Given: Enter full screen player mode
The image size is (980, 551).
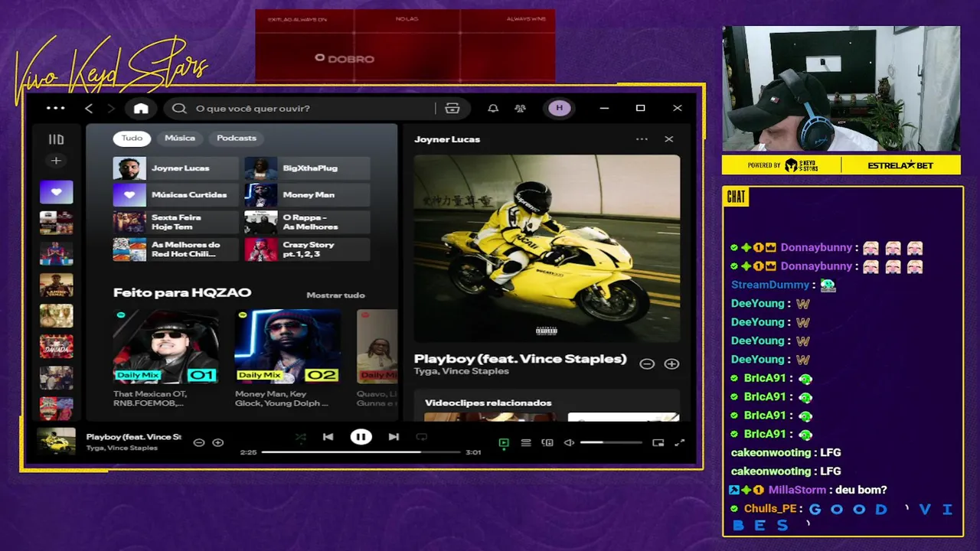Looking at the screenshot, I should tap(679, 442).
